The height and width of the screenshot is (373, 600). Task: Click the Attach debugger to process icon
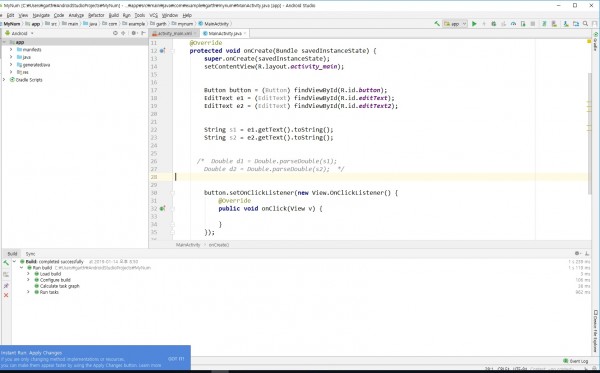(x=523, y=24)
